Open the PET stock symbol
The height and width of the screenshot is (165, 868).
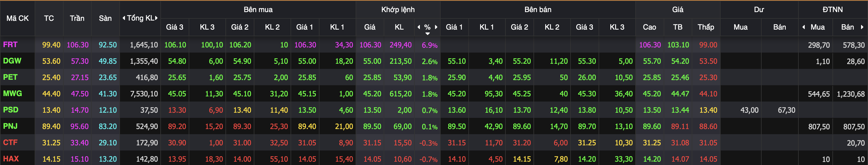click(10, 77)
